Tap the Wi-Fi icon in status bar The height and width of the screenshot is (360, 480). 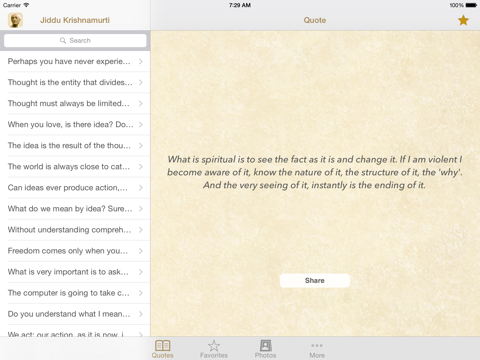point(26,5)
